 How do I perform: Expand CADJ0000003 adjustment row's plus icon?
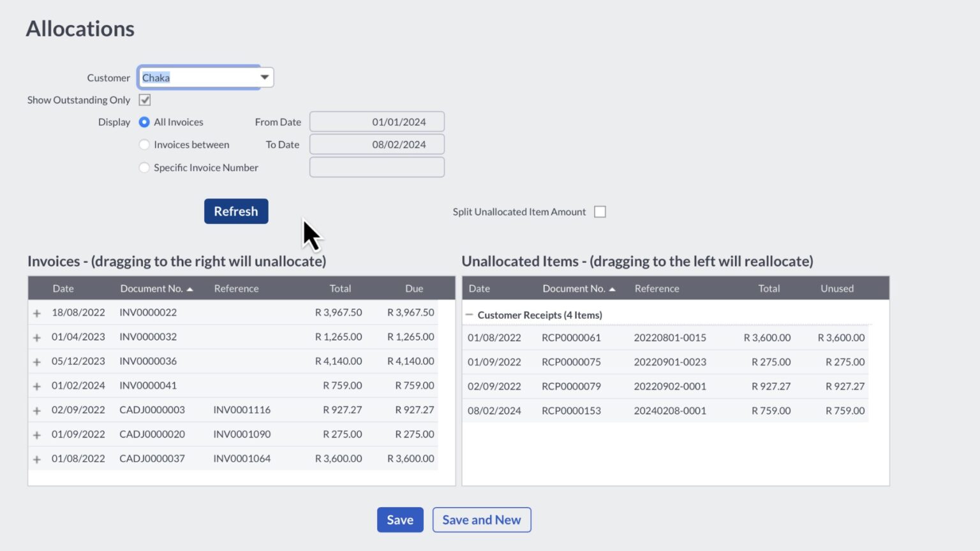pyautogui.click(x=36, y=409)
